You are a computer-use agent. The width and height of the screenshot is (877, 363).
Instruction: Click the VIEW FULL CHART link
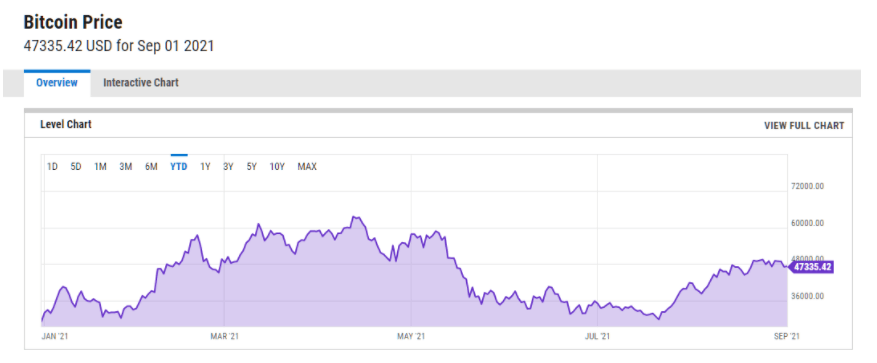pos(804,126)
